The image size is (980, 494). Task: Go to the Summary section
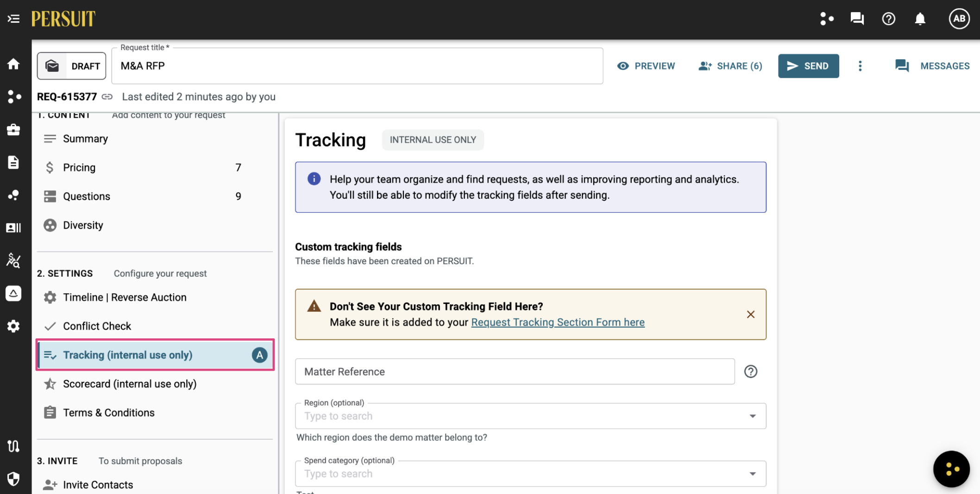coord(155,139)
